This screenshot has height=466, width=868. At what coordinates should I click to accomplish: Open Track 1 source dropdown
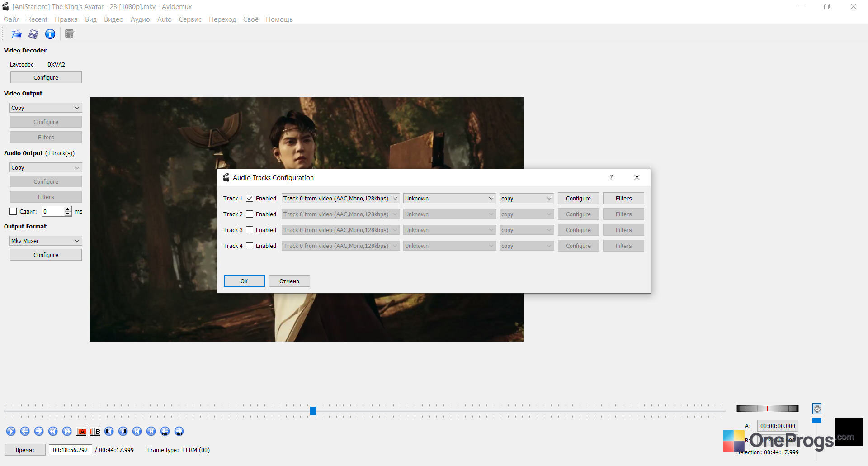point(340,198)
